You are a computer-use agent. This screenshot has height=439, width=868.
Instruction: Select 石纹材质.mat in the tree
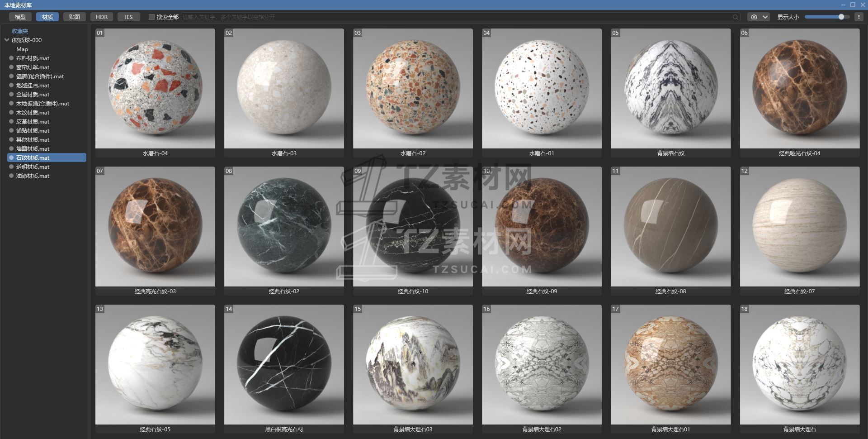[47, 158]
